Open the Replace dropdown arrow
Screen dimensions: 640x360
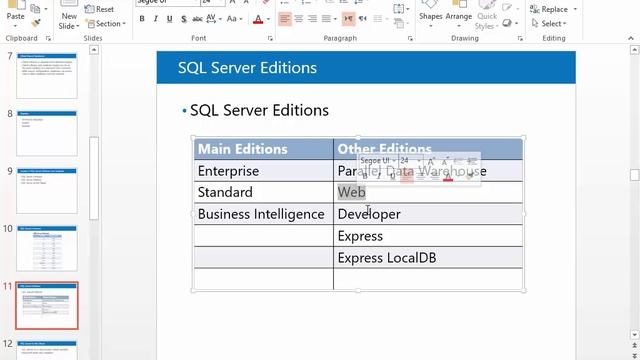[x=575, y=9]
